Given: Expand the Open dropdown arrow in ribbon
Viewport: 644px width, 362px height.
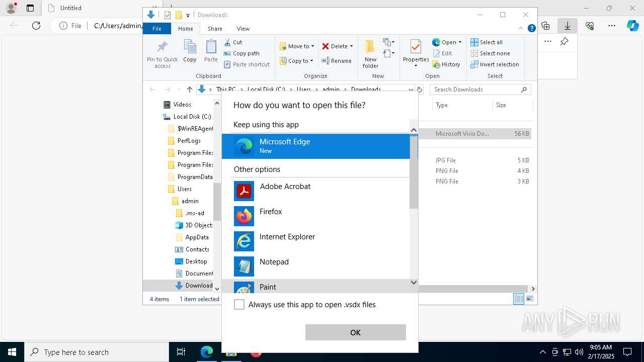Looking at the screenshot, I should (460, 42).
